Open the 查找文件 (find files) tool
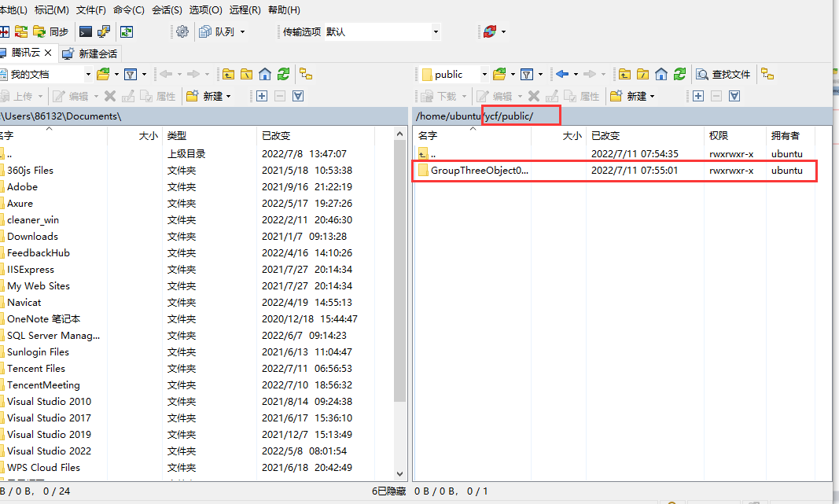 722,75
